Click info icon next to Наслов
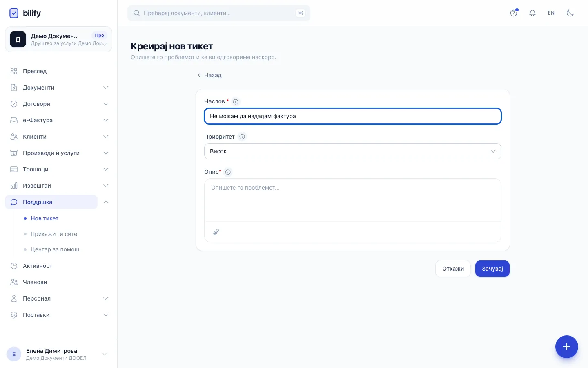 click(236, 102)
